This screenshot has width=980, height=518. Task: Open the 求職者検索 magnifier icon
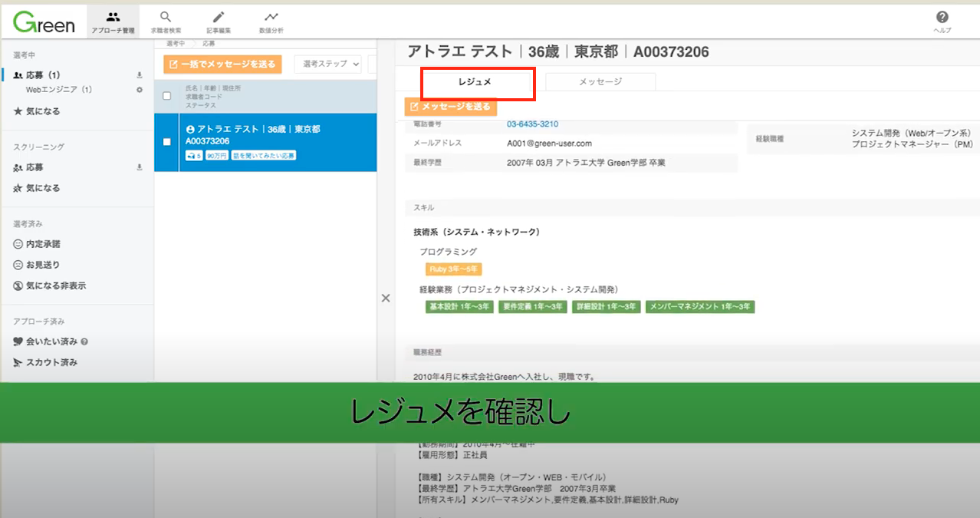[166, 16]
